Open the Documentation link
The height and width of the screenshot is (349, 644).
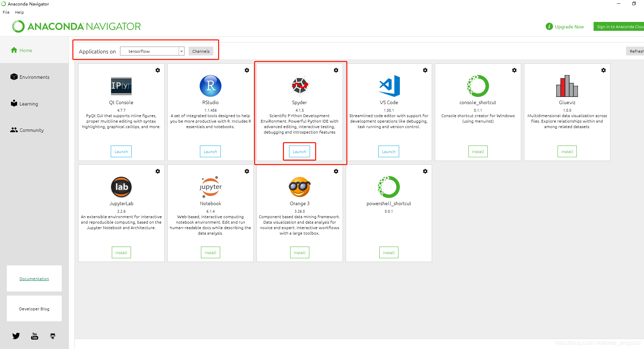coord(34,279)
